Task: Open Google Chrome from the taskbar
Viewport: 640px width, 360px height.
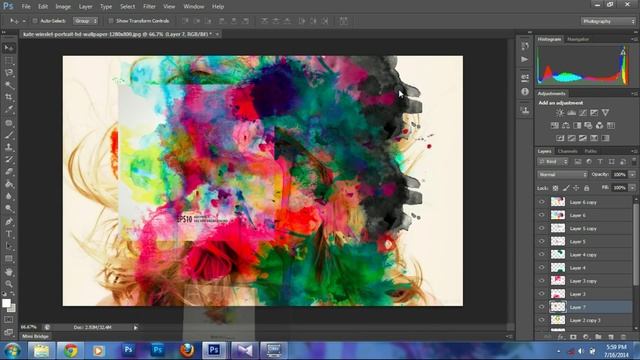Action: [x=71, y=351]
